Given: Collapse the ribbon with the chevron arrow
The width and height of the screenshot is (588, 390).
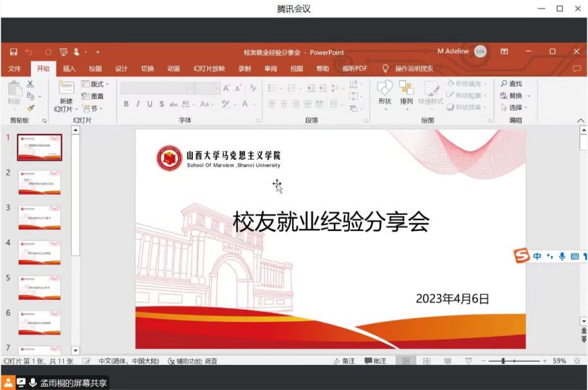Looking at the screenshot, I should [580, 120].
